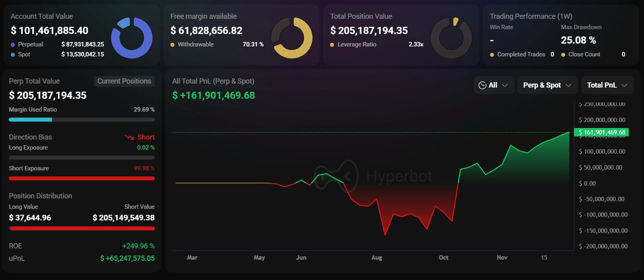Click the Margin Used Ratio 29.69 % value
The width and height of the screenshot is (644, 280).
click(x=144, y=109)
